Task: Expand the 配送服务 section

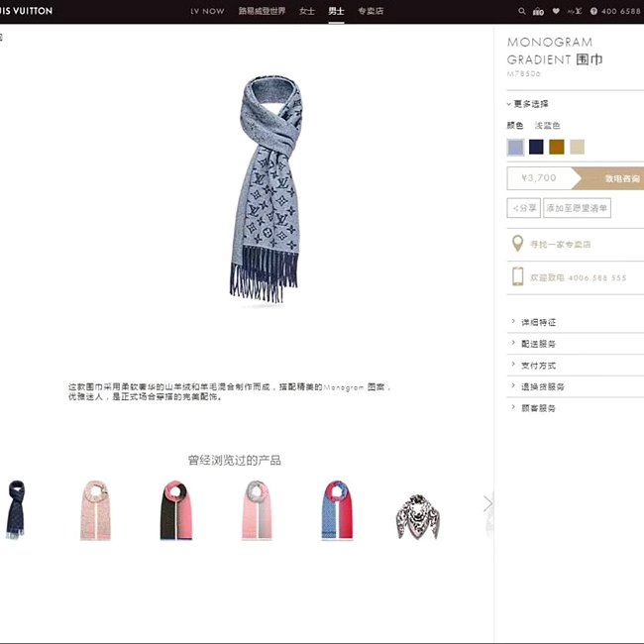Action: 534,344
